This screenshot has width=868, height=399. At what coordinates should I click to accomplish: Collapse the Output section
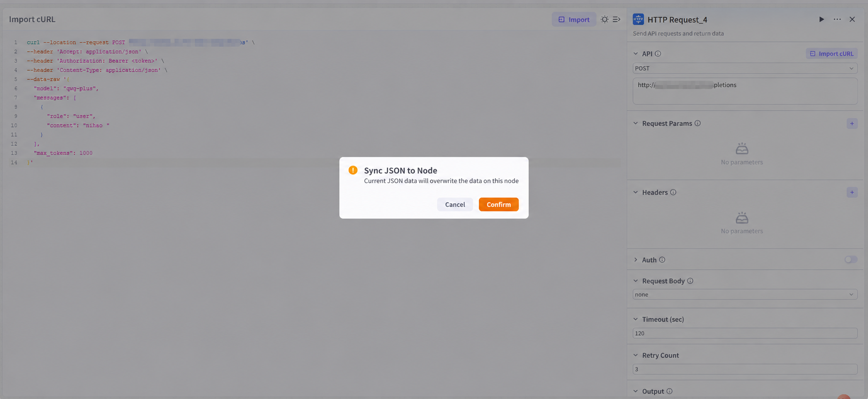point(636,391)
